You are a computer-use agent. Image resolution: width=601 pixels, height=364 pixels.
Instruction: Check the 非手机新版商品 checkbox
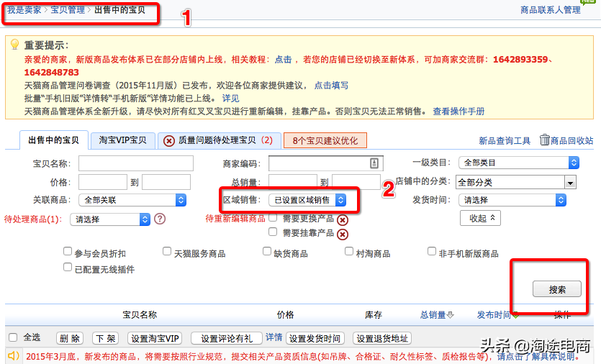pos(432,251)
